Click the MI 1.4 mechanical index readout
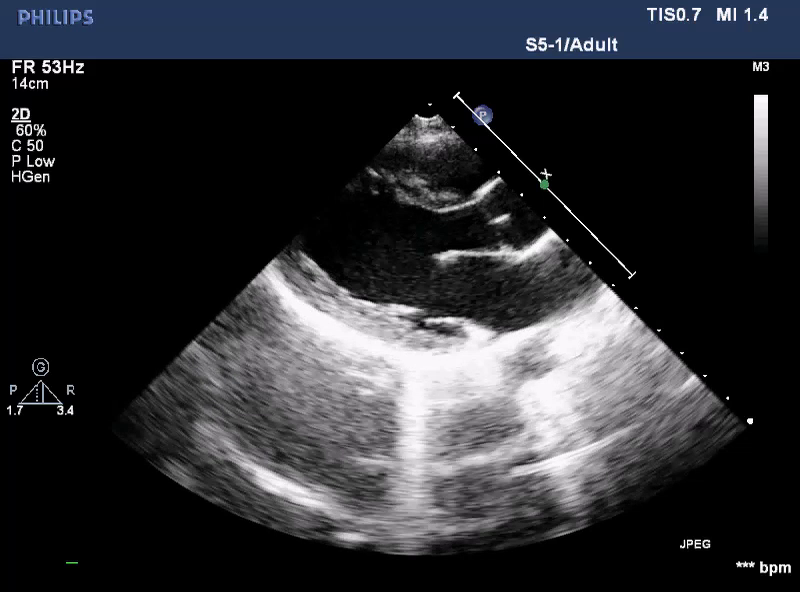Screen dimensions: 800x592 [x=749, y=16]
